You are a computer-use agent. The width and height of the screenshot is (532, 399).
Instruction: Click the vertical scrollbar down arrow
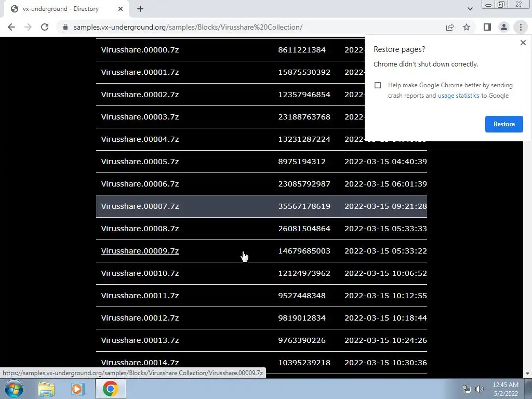coord(528,374)
